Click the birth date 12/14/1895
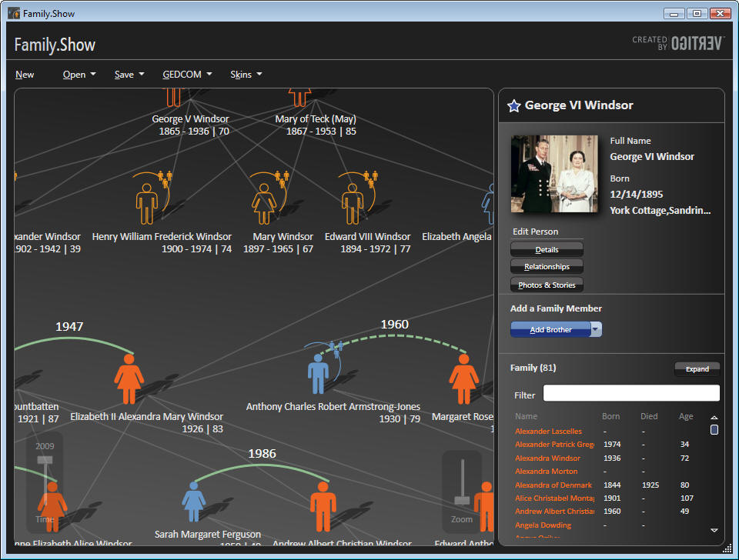 (637, 194)
